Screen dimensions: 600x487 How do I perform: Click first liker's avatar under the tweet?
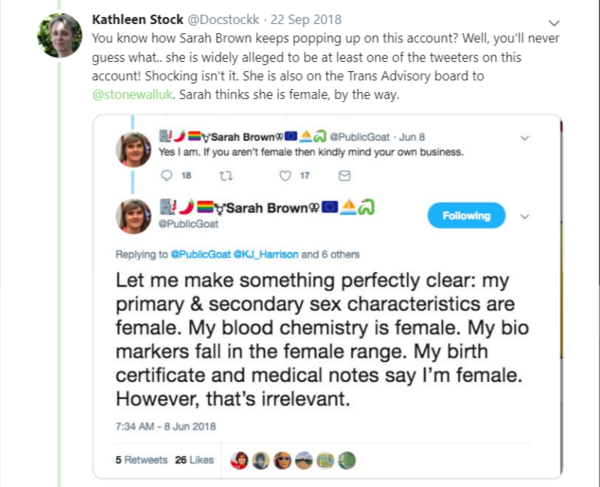(x=239, y=461)
